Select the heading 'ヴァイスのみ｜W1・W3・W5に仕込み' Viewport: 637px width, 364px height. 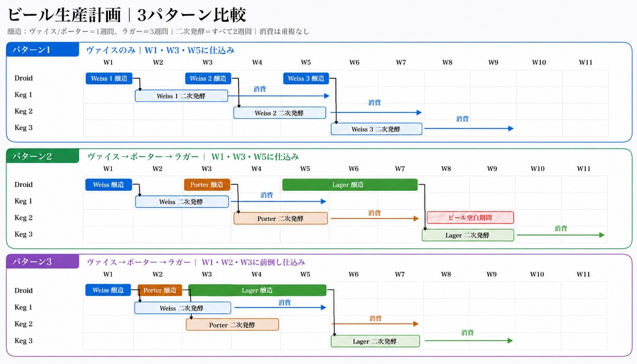coord(160,50)
